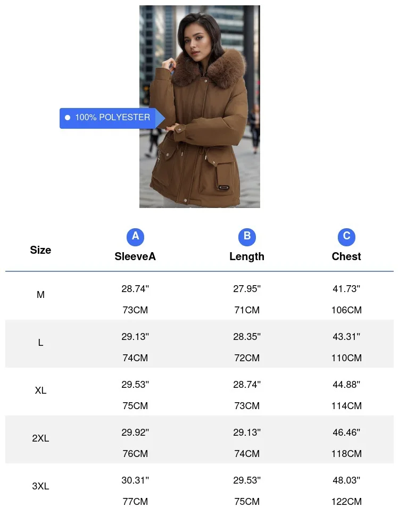This screenshot has height=532, width=399.
Task: Select the XL size row label
Action: (40, 390)
